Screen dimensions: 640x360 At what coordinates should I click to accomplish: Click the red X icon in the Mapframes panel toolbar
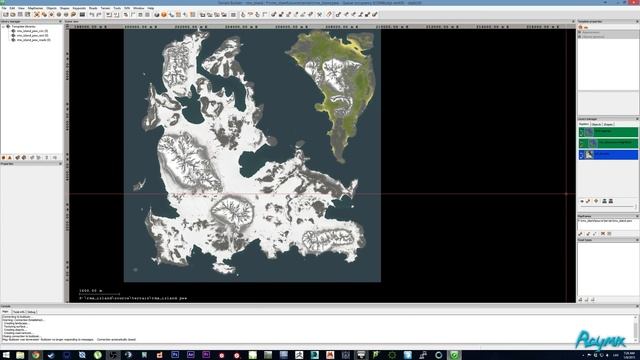pyautogui.click(x=603, y=233)
